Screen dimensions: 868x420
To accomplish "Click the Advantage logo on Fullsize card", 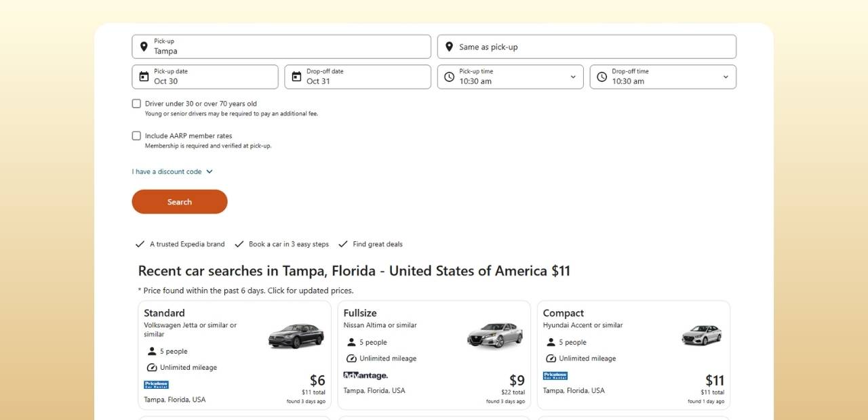I will (x=366, y=375).
